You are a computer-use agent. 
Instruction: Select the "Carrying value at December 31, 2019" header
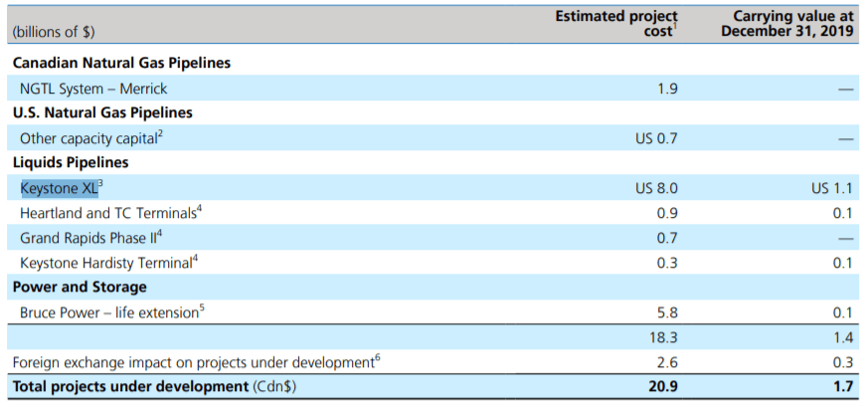(787, 23)
